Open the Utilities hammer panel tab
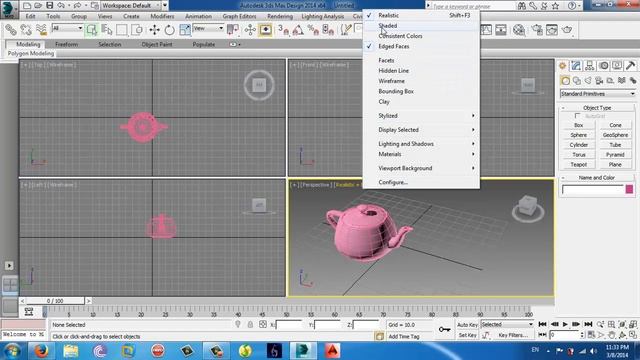 tap(630, 66)
